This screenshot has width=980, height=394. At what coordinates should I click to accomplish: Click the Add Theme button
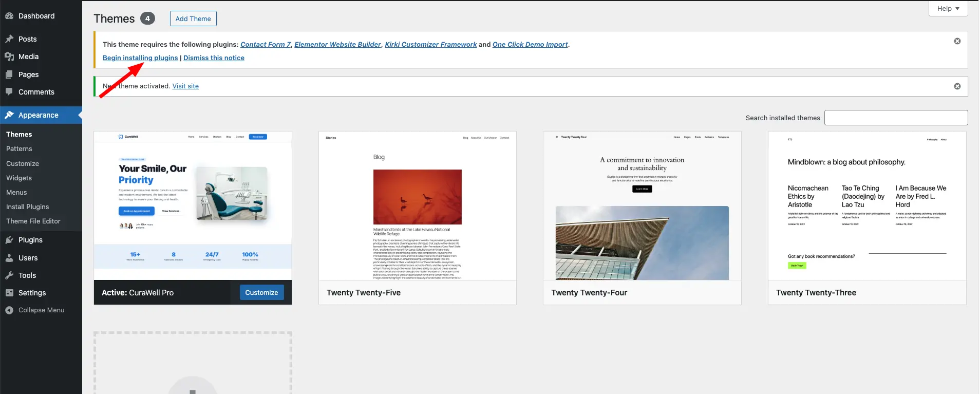pyautogui.click(x=193, y=18)
